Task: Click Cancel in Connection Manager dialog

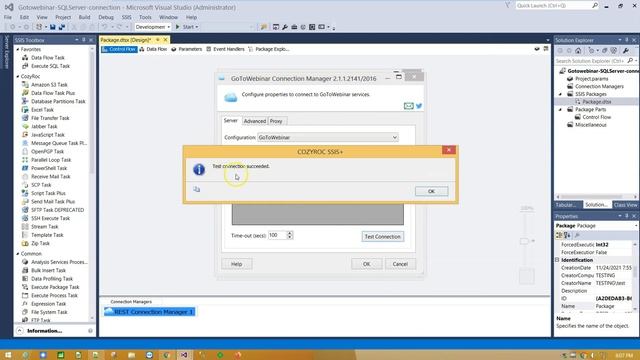Action: point(400,264)
